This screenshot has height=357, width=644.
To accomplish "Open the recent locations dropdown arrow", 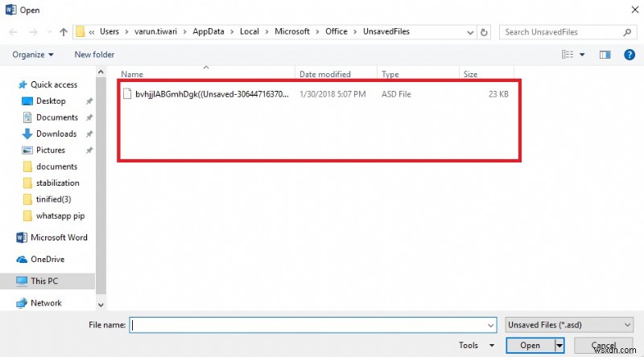I will [x=49, y=32].
